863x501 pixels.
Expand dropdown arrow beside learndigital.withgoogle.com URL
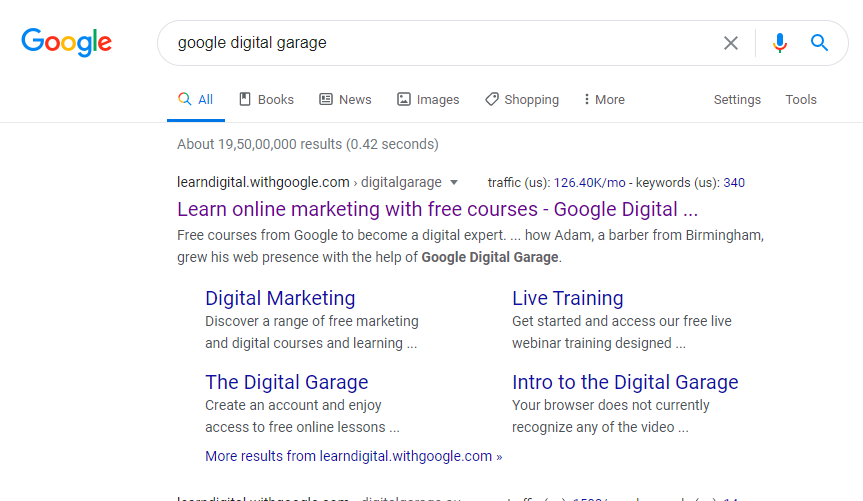454,183
